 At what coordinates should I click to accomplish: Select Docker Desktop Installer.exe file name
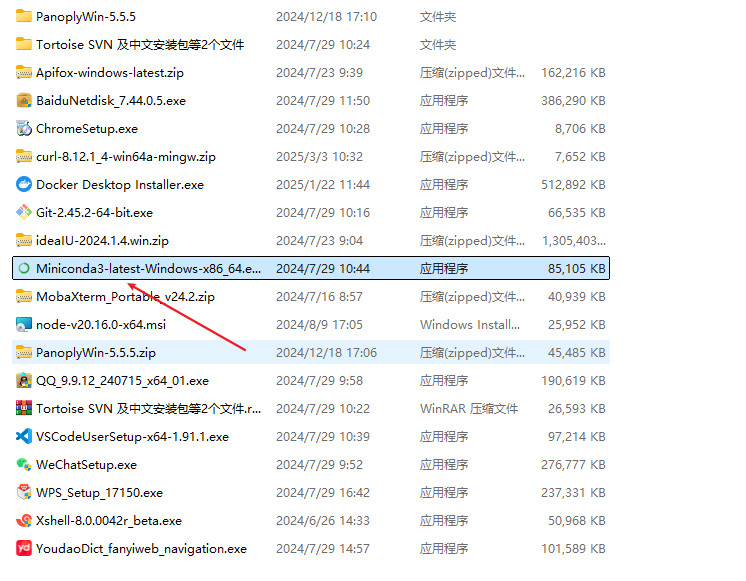[120, 185]
